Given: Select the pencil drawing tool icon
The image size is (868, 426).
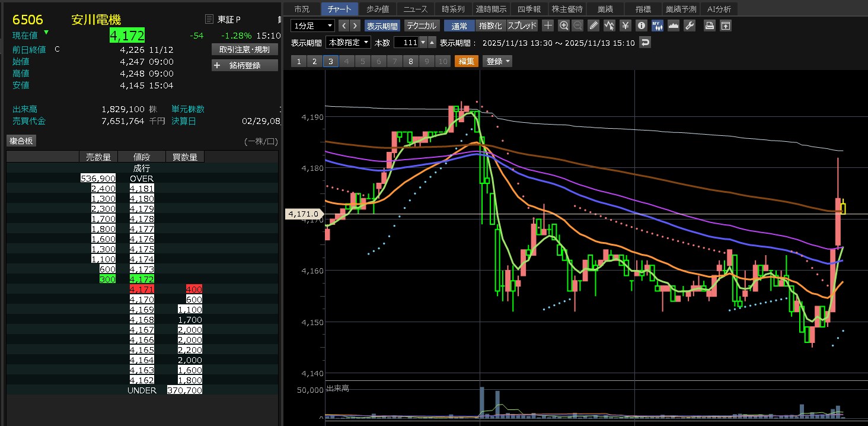Looking at the screenshot, I should point(593,26).
